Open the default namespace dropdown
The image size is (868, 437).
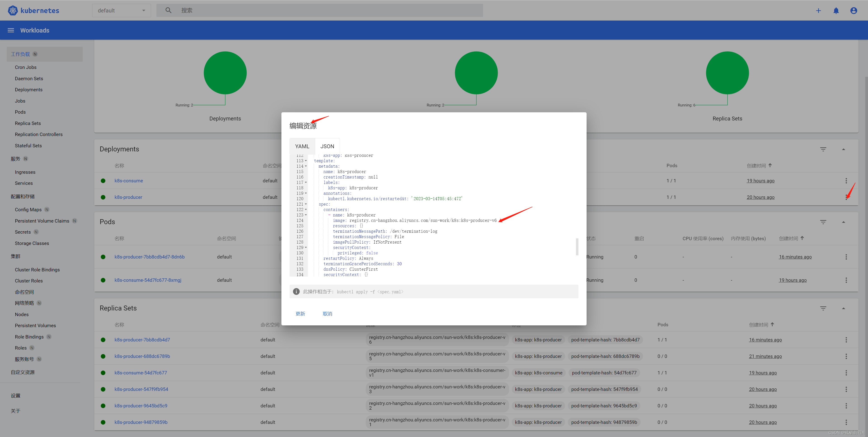tap(121, 10)
